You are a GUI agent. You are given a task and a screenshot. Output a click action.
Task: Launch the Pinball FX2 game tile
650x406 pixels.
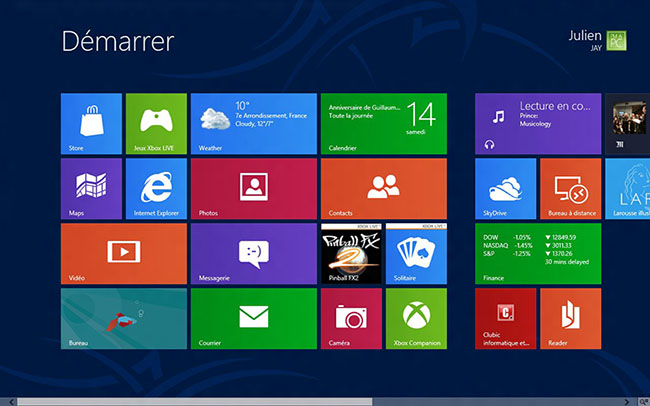pos(351,254)
